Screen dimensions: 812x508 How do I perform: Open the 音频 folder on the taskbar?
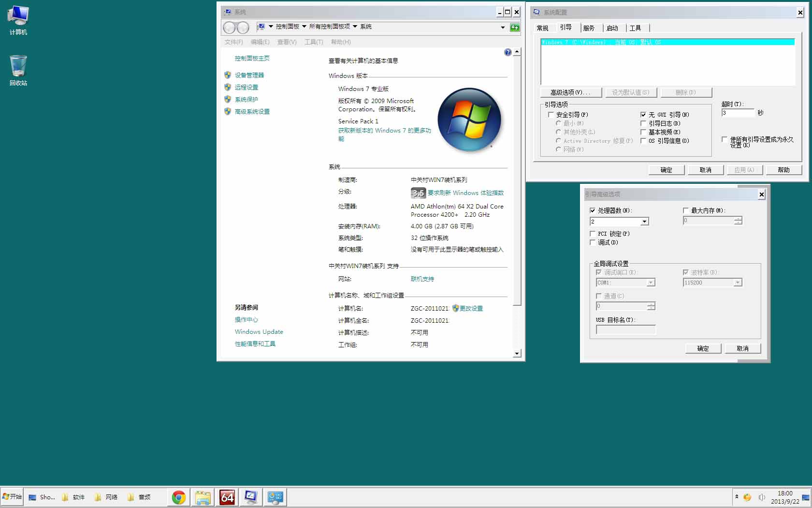click(139, 497)
